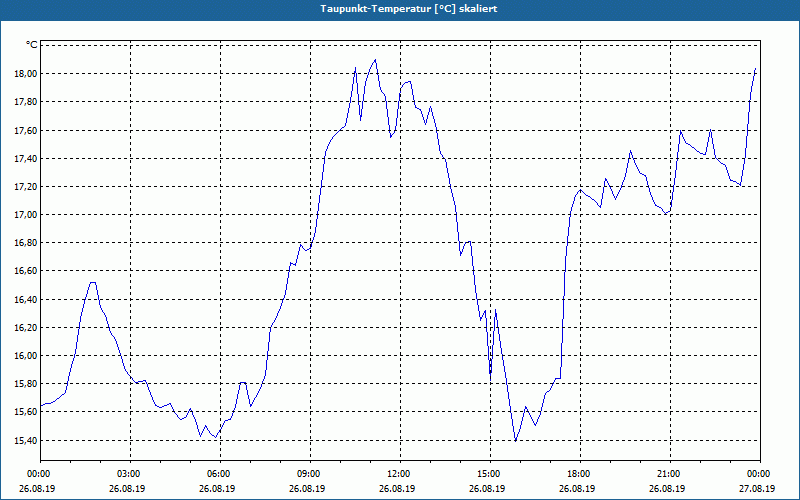Select the 16,00 y-axis value
This screenshot has width=800, height=500.
(27, 355)
